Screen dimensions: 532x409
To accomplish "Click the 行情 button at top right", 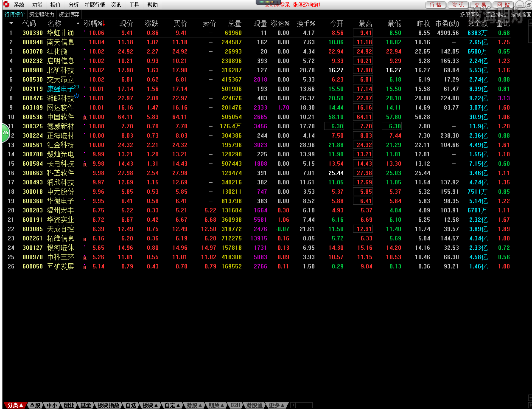I will pyautogui.click(x=436, y=5).
